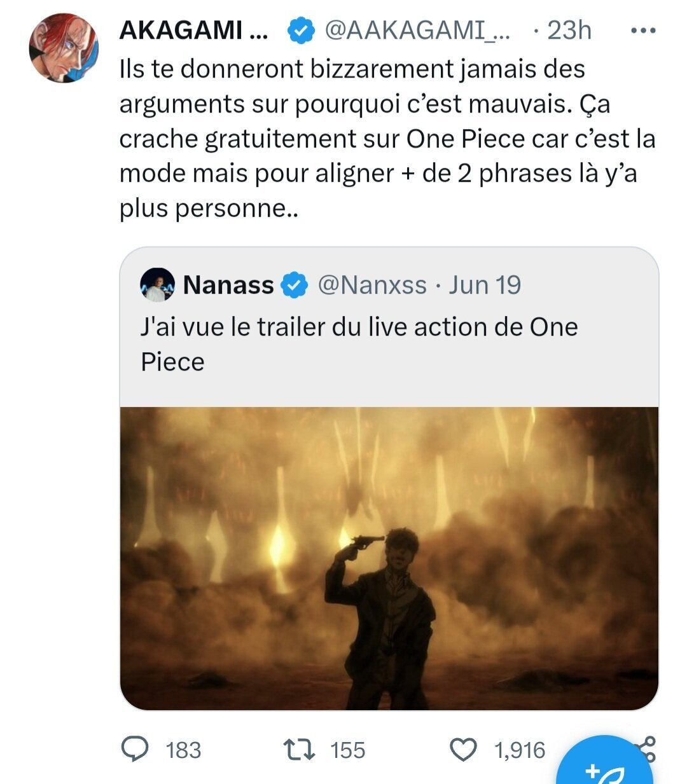Open Nanass's small profile avatar
Viewport: 687px width, 784px height.
click(x=156, y=285)
